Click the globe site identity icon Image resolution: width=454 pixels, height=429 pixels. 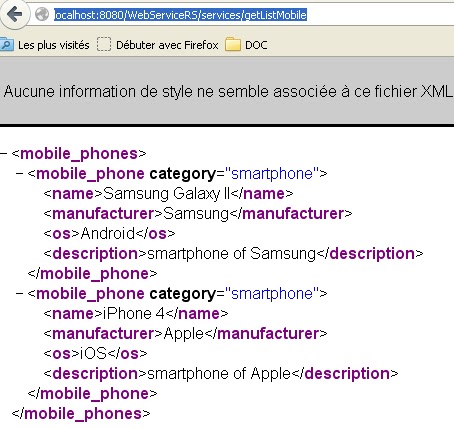[x=42, y=14]
